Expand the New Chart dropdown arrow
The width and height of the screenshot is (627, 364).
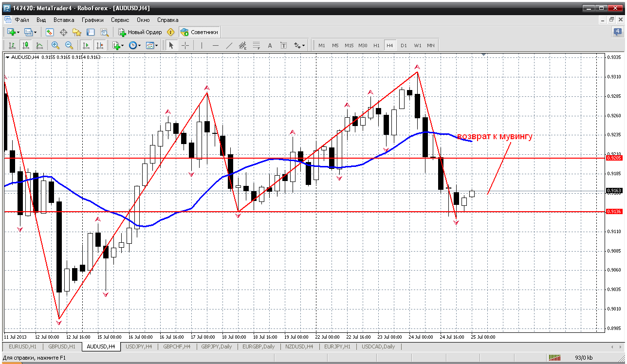point(18,32)
